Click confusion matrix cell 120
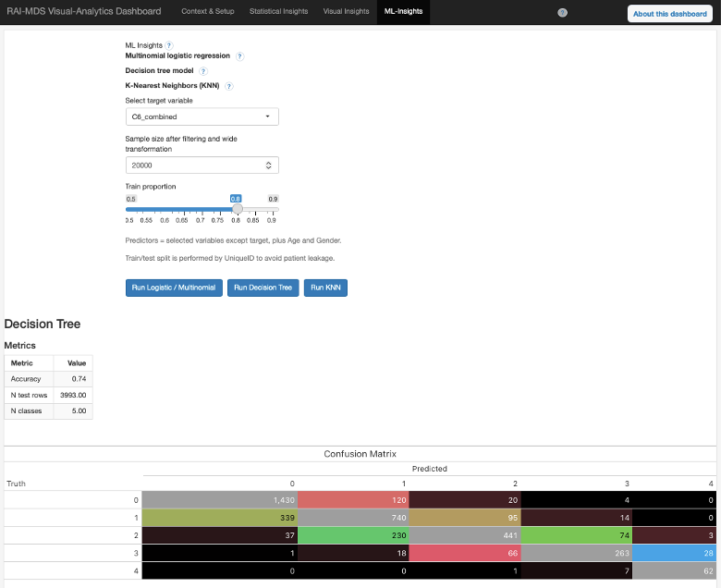This screenshot has width=721, height=588. click(x=353, y=500)
